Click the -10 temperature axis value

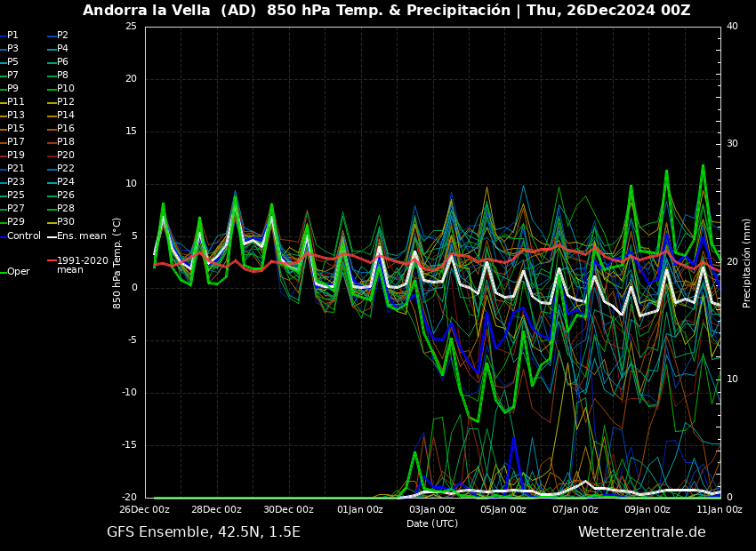pyautogui.click(x=129, y=393)
